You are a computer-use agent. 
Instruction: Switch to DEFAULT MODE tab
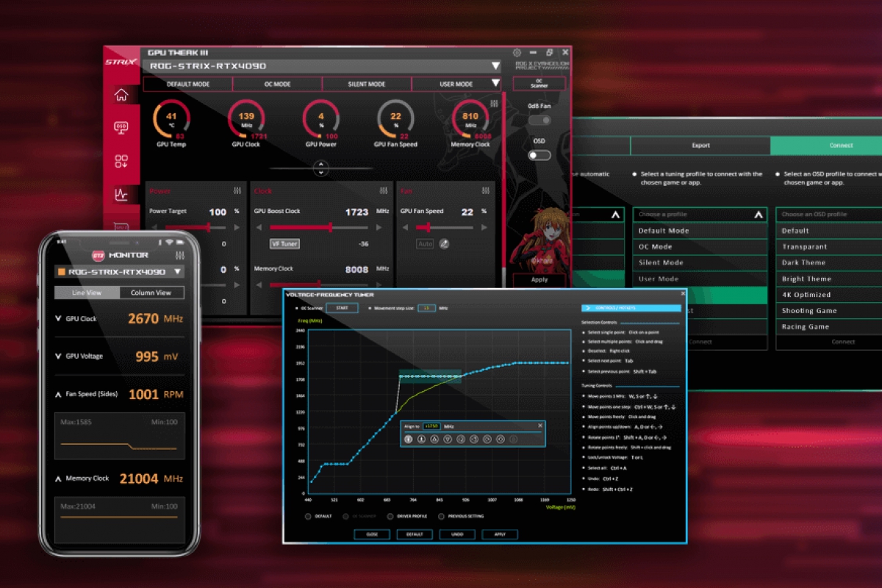(188, 84)
